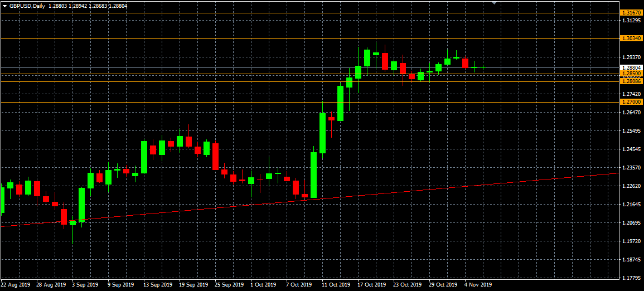This screenshot has width=644, height=291.
Task: Click the 28 Aug 2019 date label
Action: tap(51, 285)
